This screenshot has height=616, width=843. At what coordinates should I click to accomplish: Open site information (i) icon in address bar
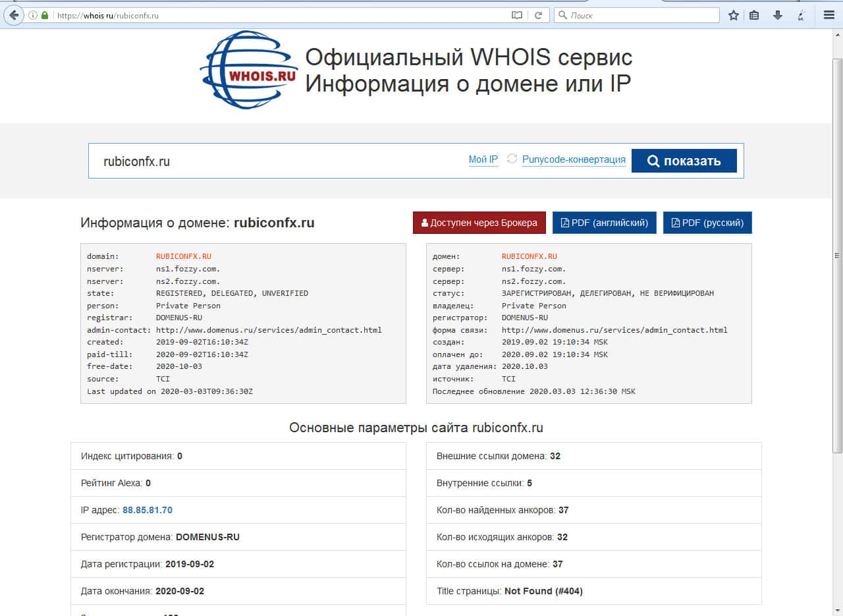tap(32, 15)
